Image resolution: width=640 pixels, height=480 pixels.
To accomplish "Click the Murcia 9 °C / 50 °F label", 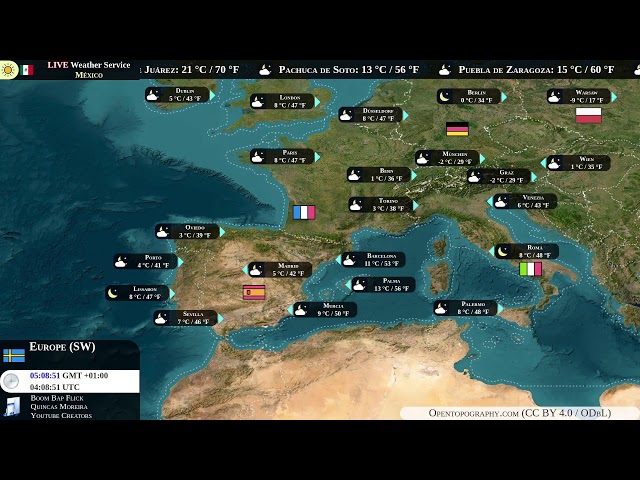I will [325, 309].
